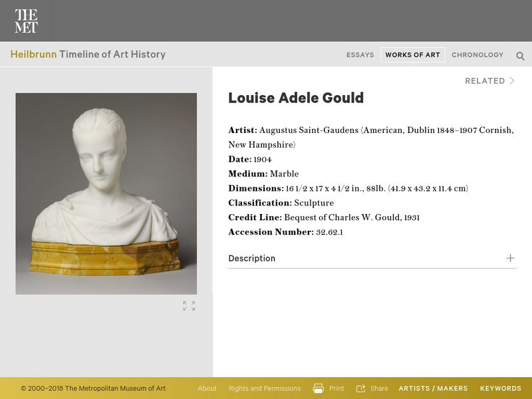
Task: Open the Related panel chevron
Action: pyautogui.click(x=512, y=80)
